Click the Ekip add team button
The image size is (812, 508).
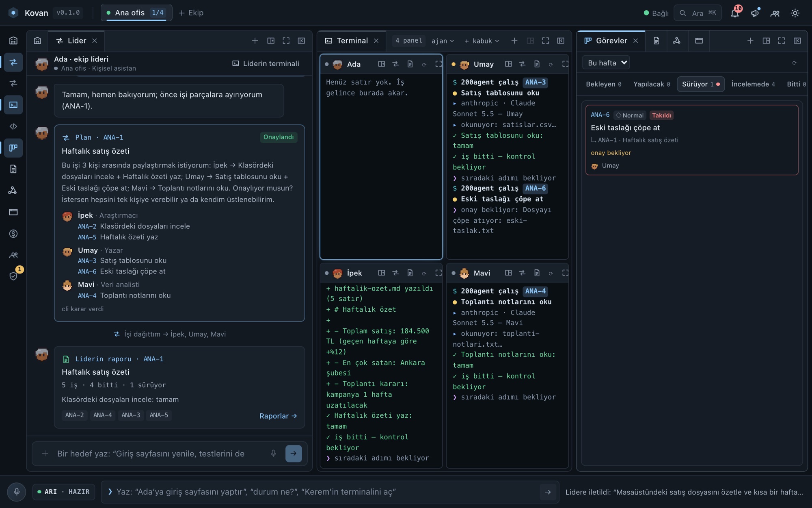coord(191,13)
